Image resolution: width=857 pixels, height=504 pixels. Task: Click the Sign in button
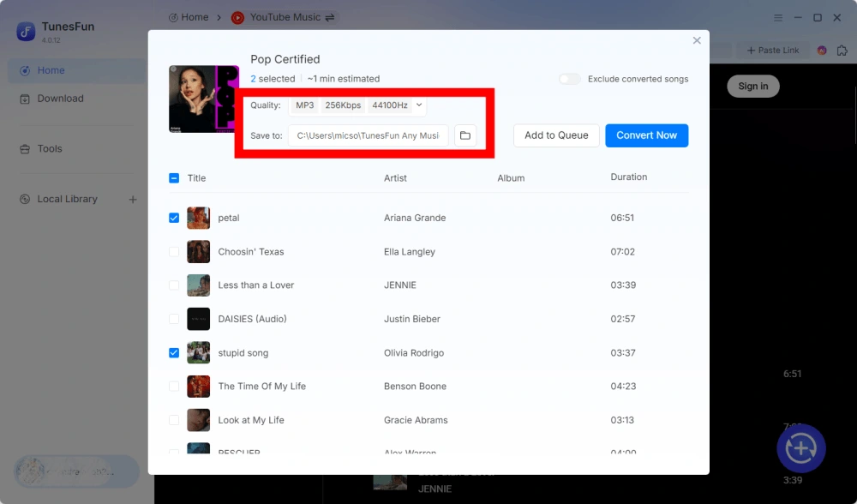click(x=752, y=87)
